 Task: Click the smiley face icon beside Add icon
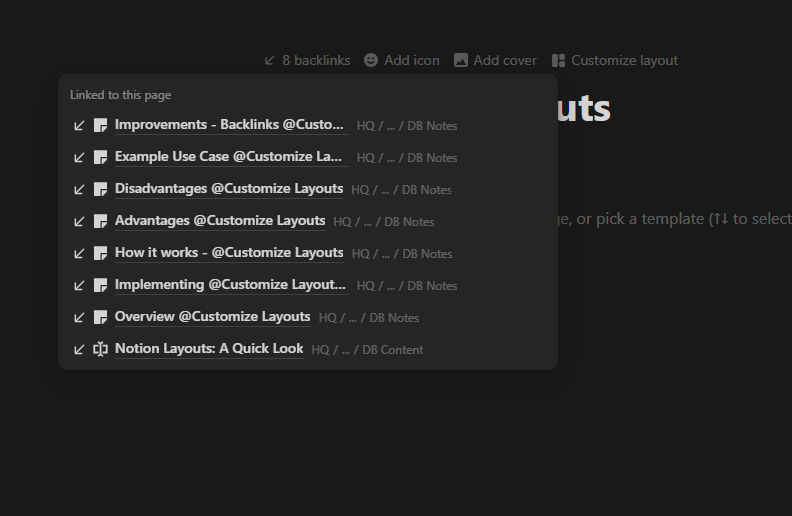pos(371,61)
